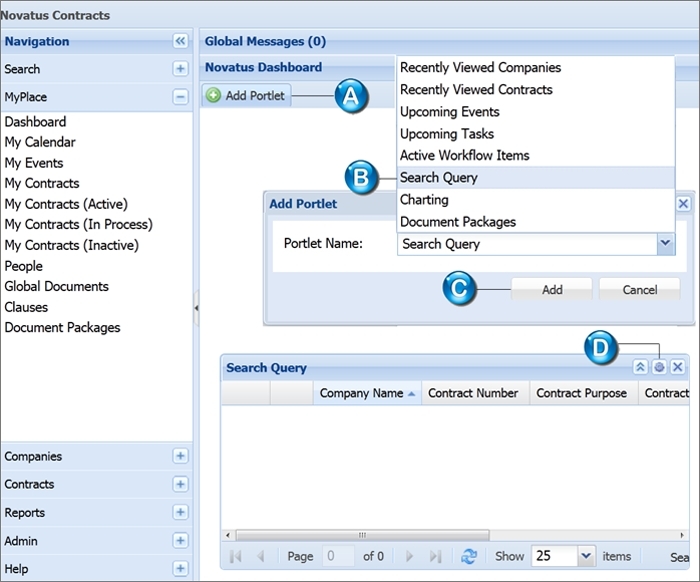The image size is (700, 582).
Task: Open Document Packages in navigation list
Action: 62,328
